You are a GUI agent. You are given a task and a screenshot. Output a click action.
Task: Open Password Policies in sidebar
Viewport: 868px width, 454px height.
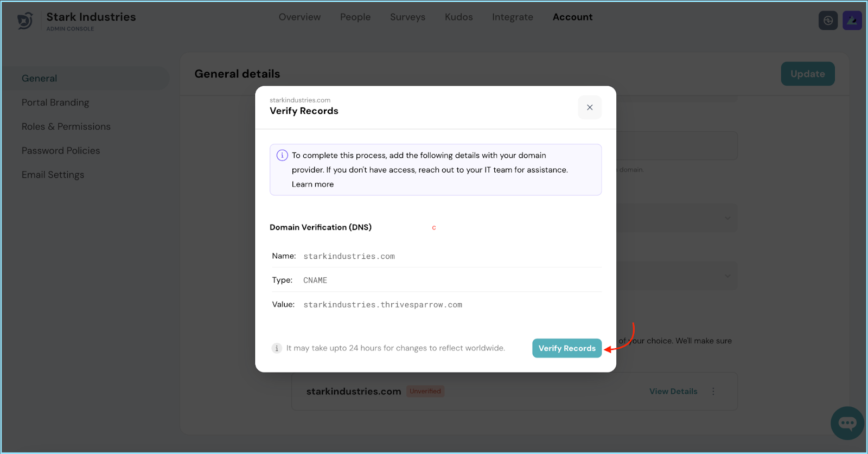61,150
